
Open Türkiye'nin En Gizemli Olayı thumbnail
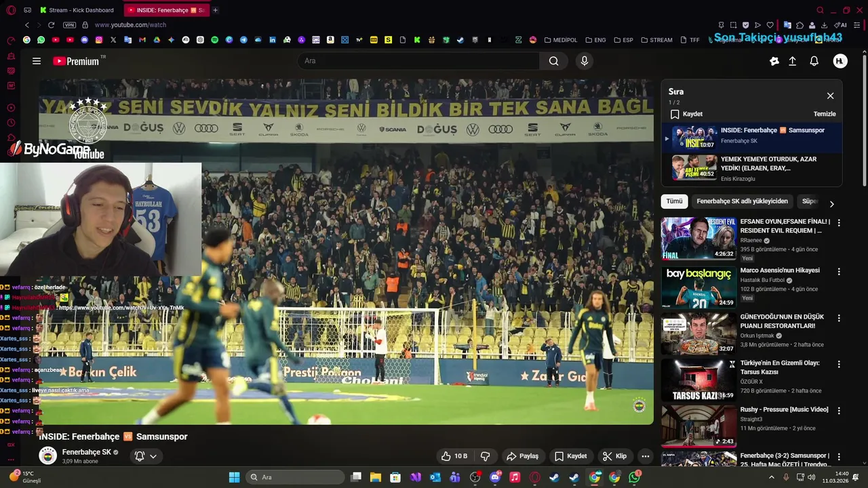click(698, 380)
